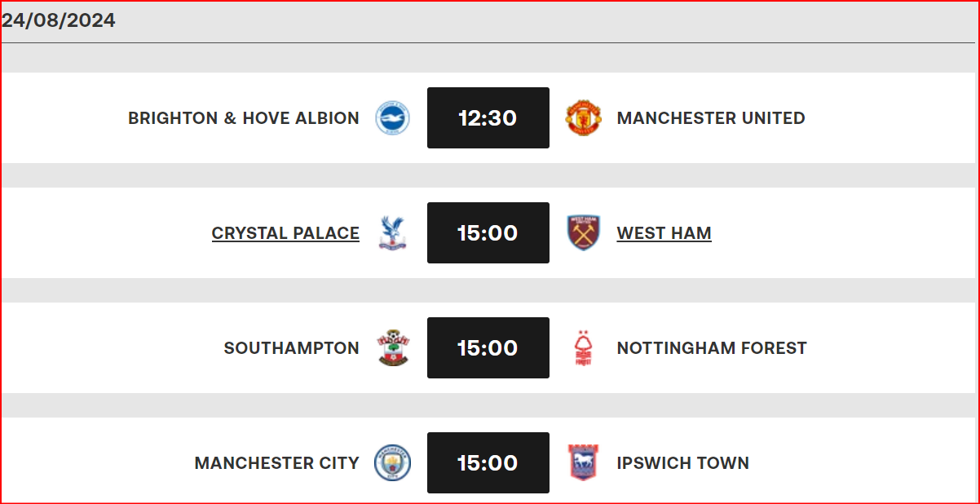
Task: Click the Nottingham Forest tree crest
Action: (x=584, y=348)
